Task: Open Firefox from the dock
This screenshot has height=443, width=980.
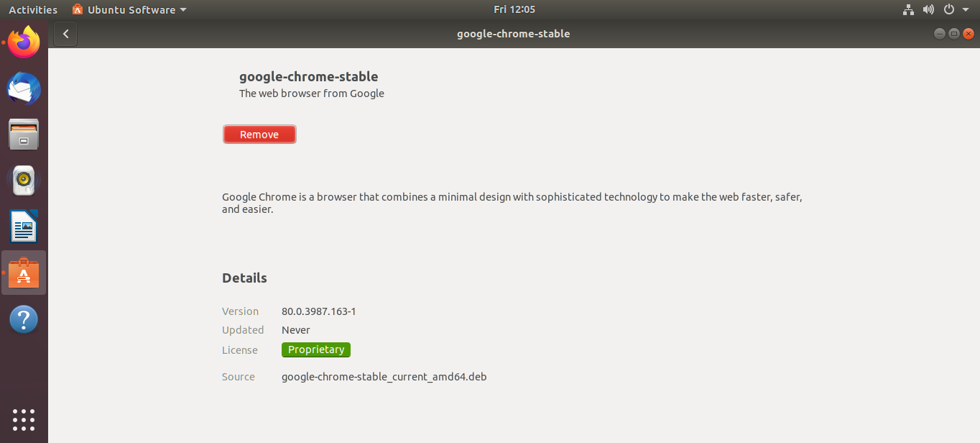Action: coord(24,43)
